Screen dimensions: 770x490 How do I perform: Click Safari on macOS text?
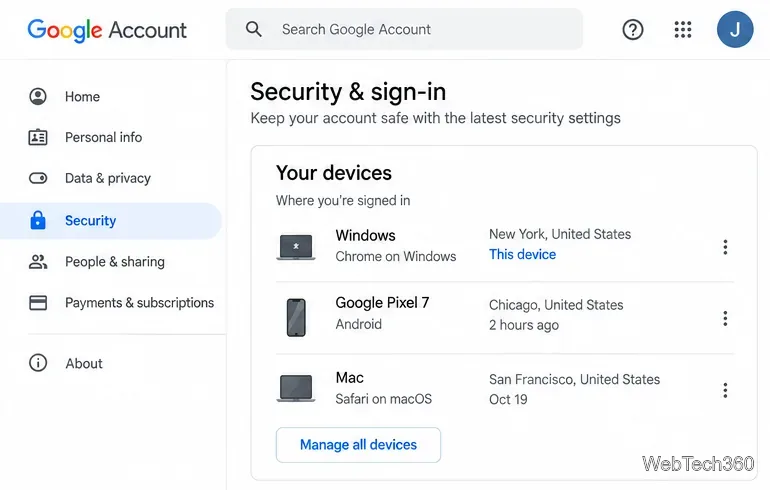(x=384, y=399)
